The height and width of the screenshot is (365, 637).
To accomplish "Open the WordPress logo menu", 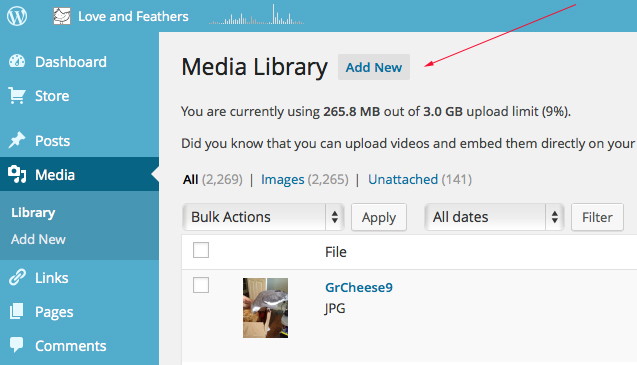I will coord(17,16).
